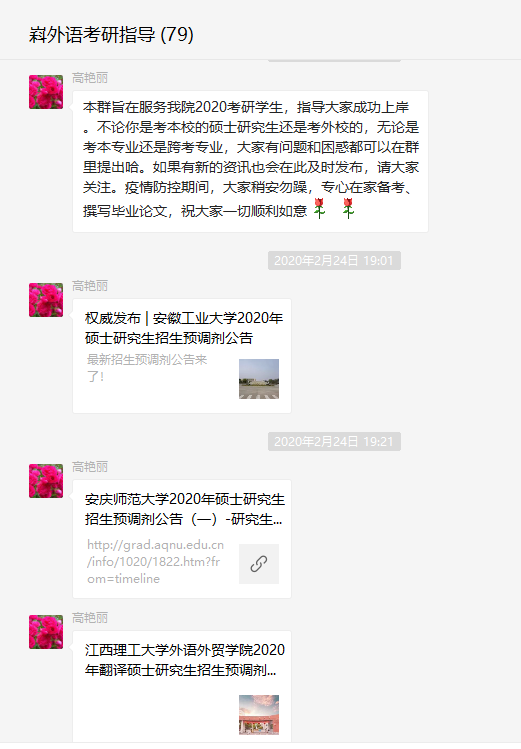Click the sender name 高艳丽 above the first message
Image resolution: width=521 pixels, height=749 pixels.
tap(90, 77)
